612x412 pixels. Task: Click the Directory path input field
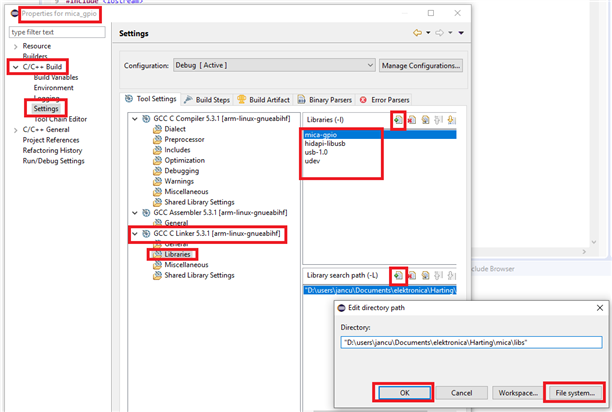click(471, 343)
